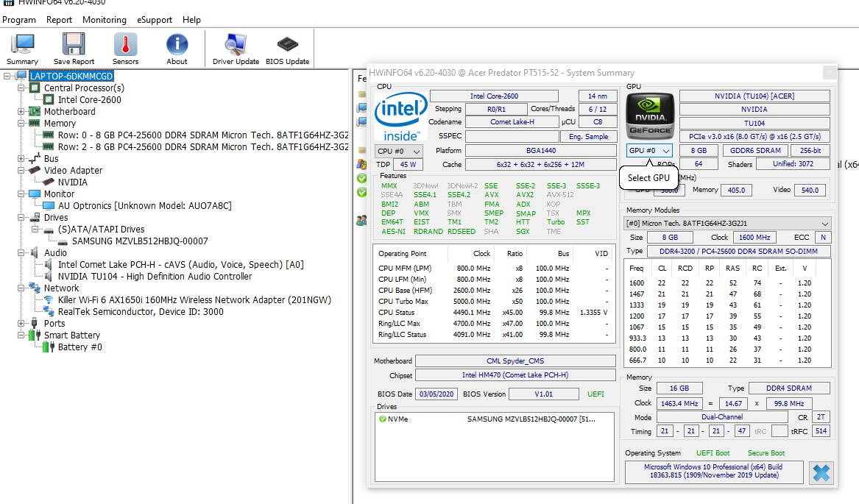The width and height of the screenshot is (859, 504).
Task: Select AU Optronics monitor entry
Action: tap(144, 205)
